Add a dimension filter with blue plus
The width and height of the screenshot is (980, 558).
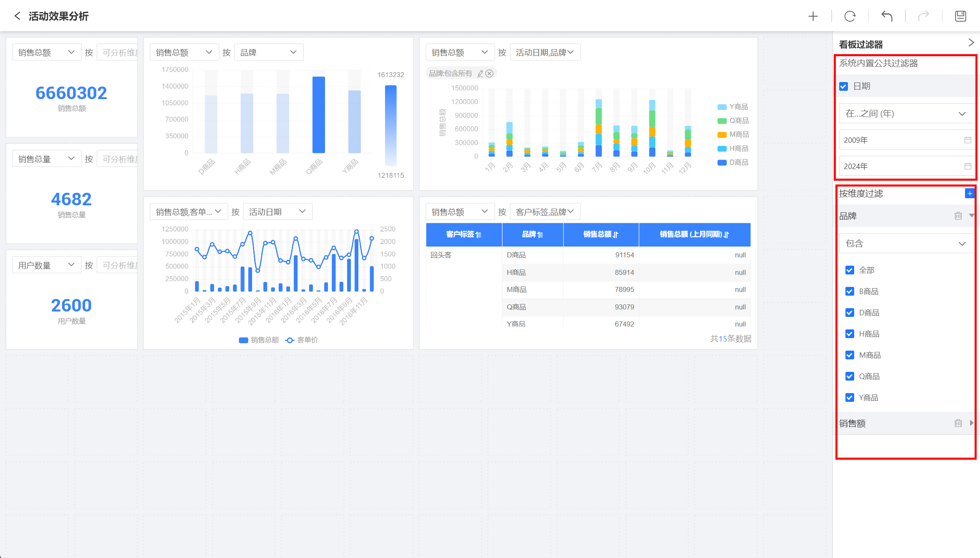pyautogui.click(x=970, y=193)
